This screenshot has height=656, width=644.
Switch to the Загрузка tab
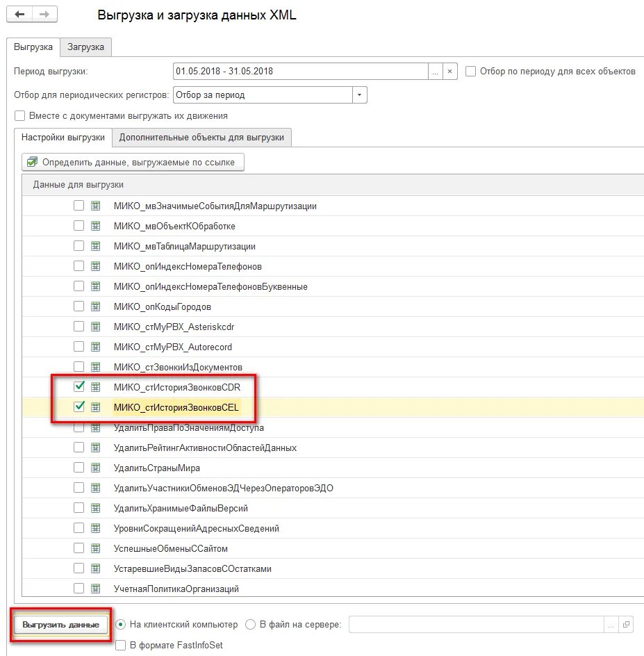click(x=85, y=47)
